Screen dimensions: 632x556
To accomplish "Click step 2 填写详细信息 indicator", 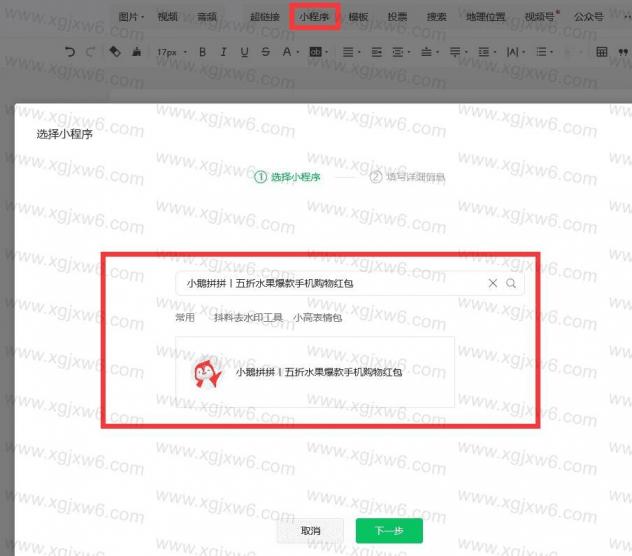I will point(407,177).
